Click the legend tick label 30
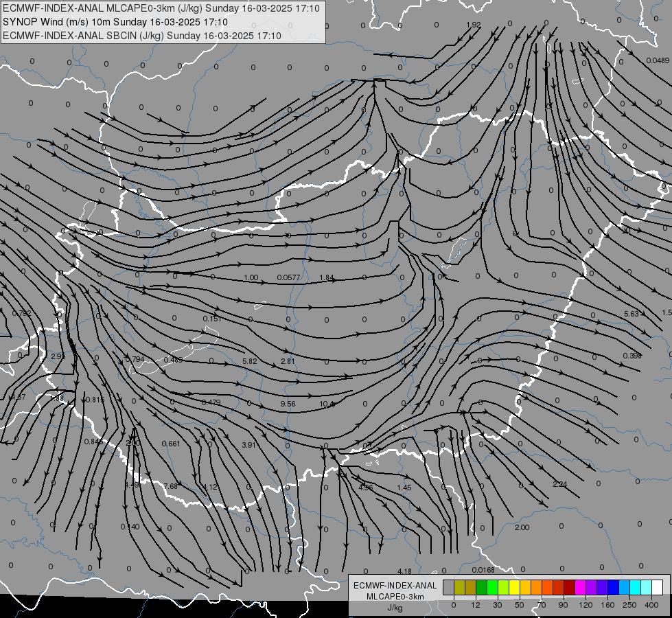This screenshot has width=672, height=618. (497, 605)
